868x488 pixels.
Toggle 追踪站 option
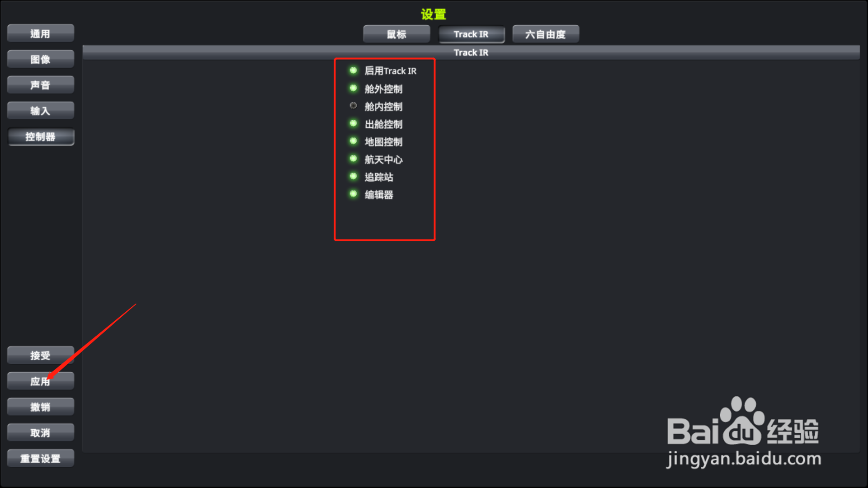click(x=353, y=176)
